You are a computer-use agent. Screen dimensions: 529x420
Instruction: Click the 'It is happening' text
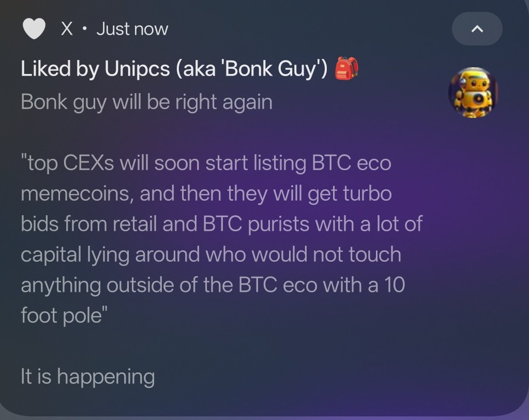pyautogui.click(x=88, y=377)
